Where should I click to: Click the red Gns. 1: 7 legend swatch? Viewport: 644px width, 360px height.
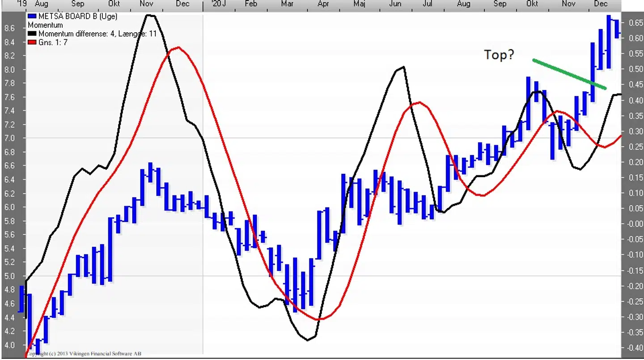(32, 42)
